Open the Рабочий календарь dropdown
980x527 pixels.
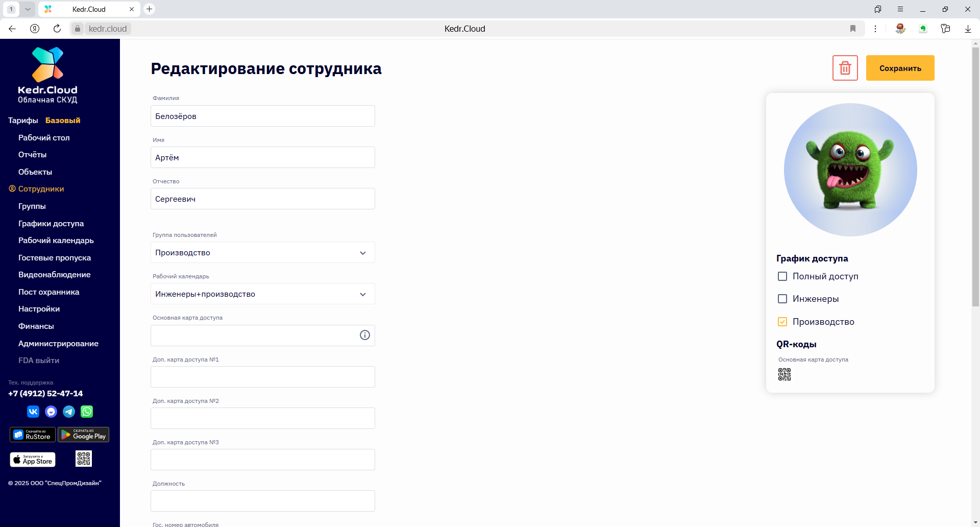click(x=262, y=294)
